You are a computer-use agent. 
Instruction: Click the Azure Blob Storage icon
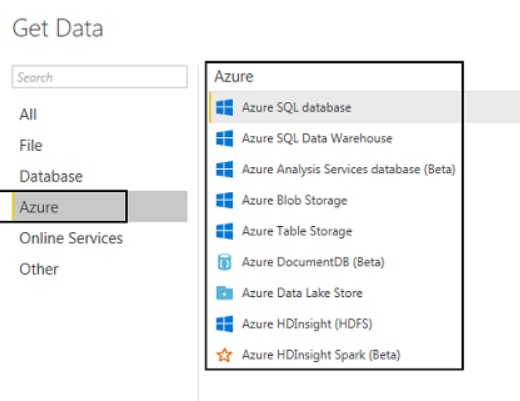224,200
